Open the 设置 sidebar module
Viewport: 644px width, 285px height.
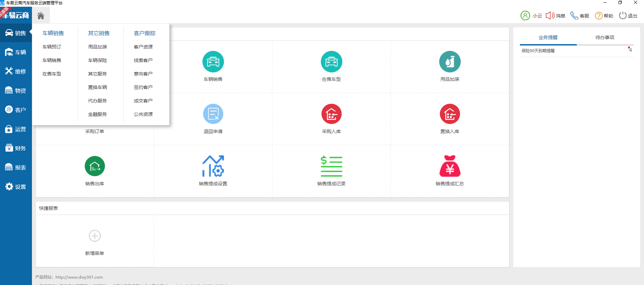tap(16, 187)
